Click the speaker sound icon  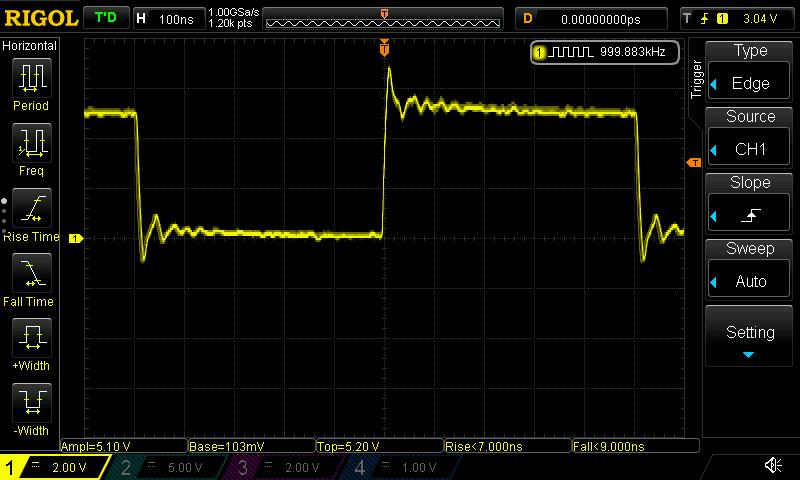pyautogui.click(x=773, y=466)
